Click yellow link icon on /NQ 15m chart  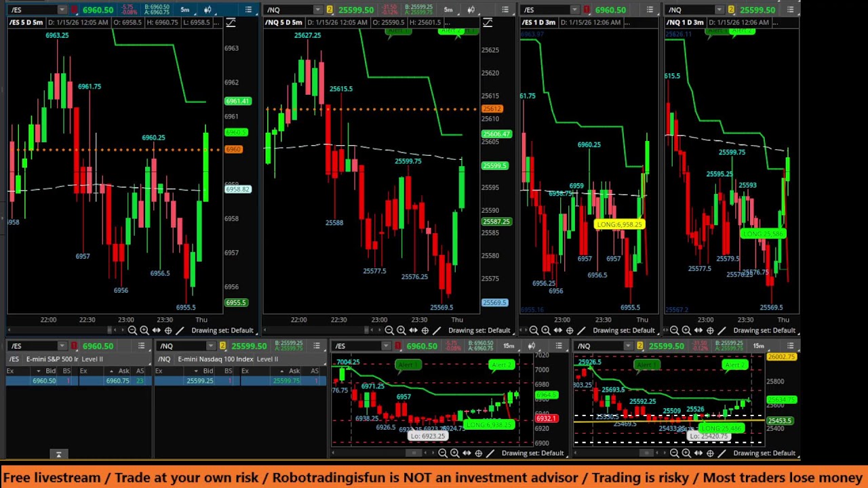pos(640,346)
